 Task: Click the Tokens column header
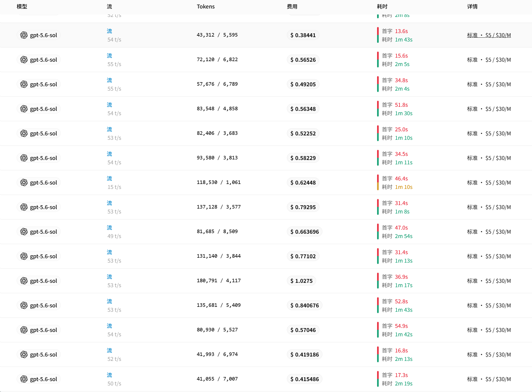tap(206, 7)
